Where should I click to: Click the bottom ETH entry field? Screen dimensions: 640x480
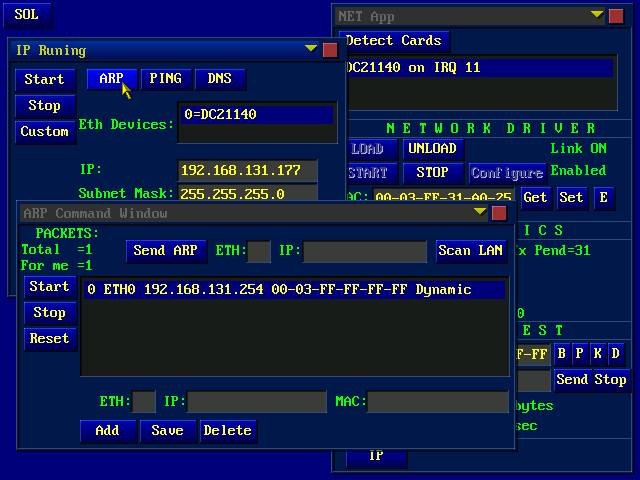click(144, 402)
